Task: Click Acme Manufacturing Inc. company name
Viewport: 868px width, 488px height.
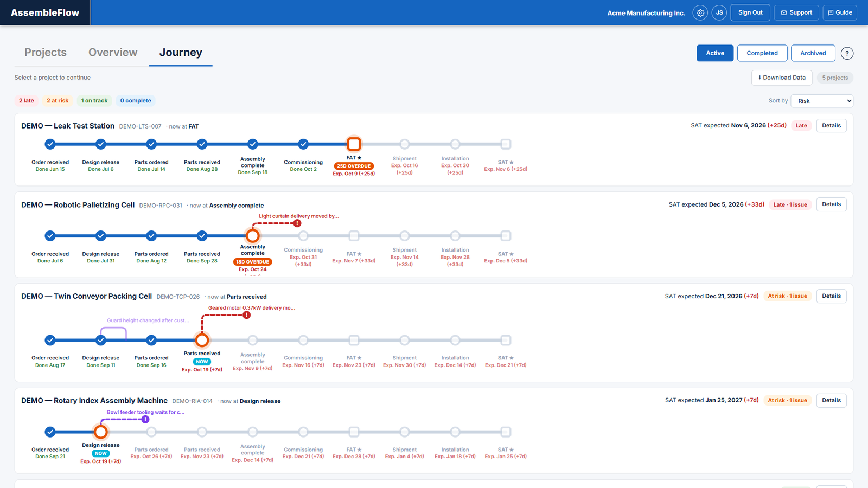Action: click(646, 13)
